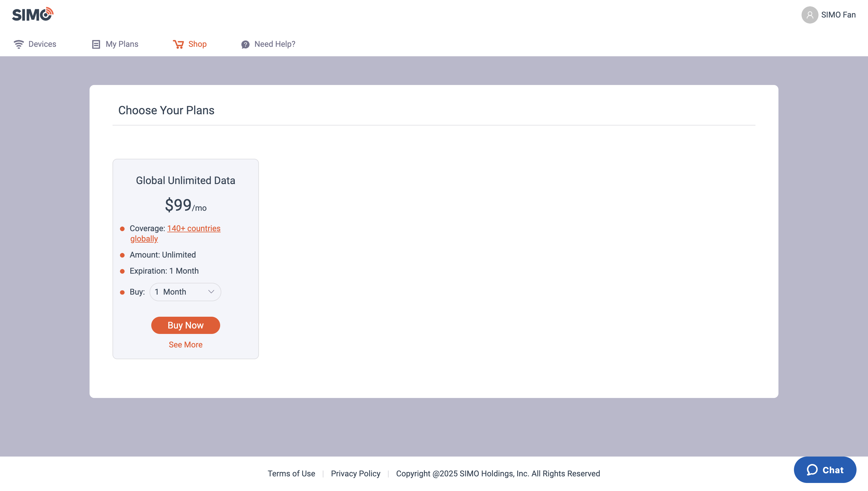Click the chat bubble icon

[812, 470]
